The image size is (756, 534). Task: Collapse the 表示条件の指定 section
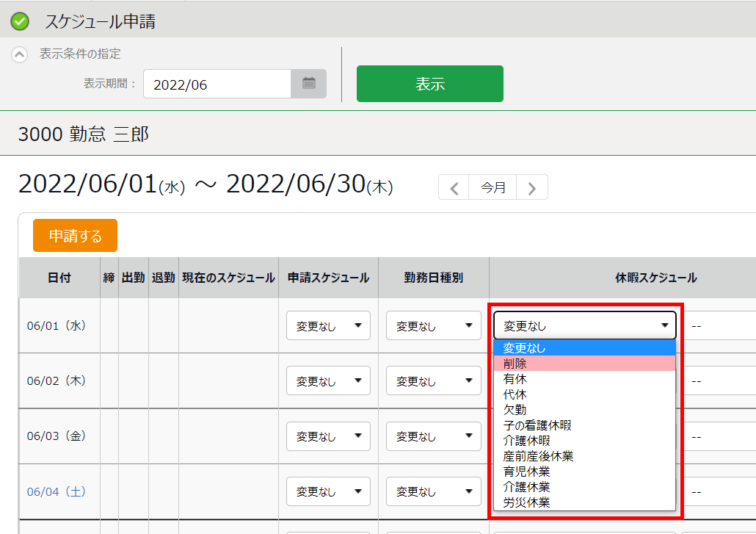pos(20,54)
